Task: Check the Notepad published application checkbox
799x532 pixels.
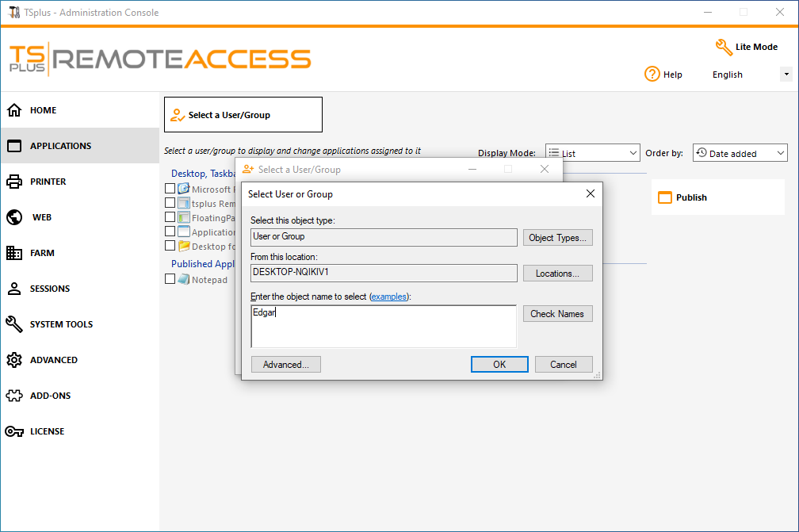Action: 170,279
